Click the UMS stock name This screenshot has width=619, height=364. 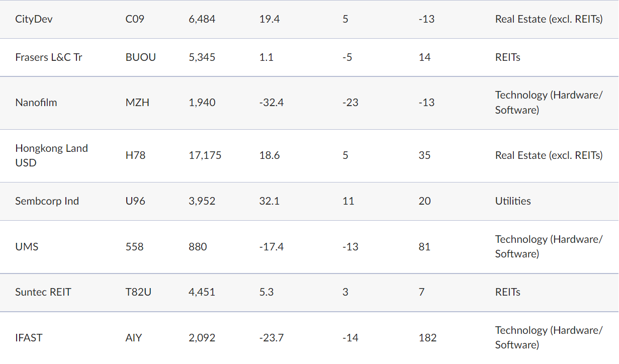tap(27, 247)
